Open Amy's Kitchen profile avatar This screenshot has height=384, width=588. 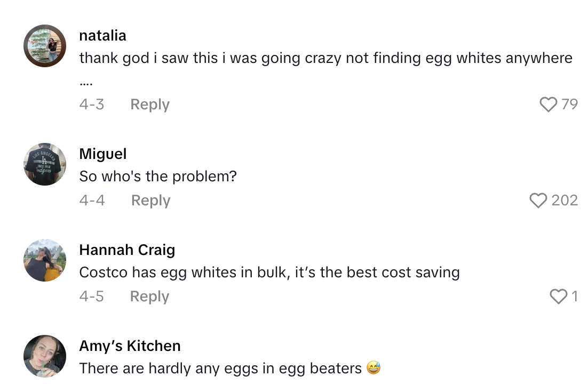tap(45, 356)
